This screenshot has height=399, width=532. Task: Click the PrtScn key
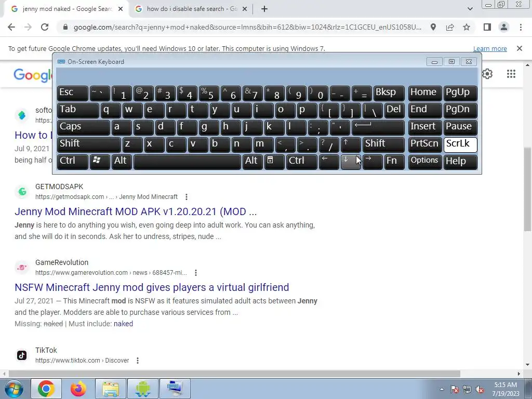tap(425, 144)
